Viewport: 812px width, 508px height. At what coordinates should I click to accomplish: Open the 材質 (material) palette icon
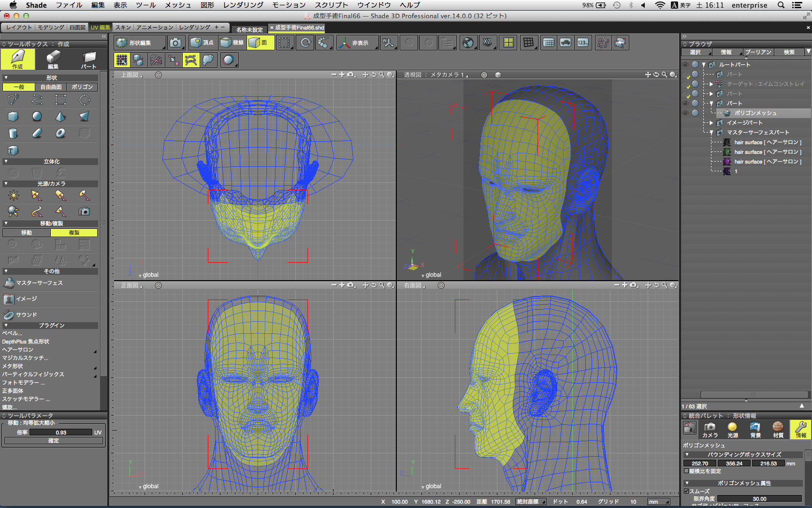(778, 429)
